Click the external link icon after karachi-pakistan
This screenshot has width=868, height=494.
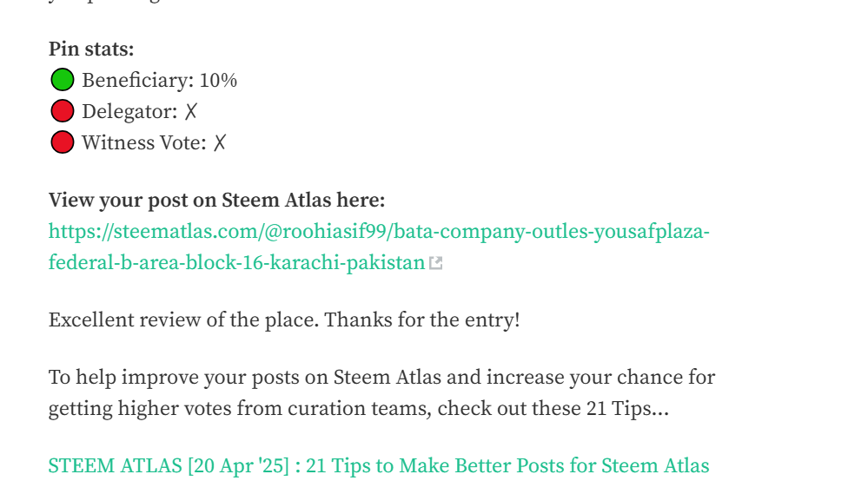tap(436, 263)
